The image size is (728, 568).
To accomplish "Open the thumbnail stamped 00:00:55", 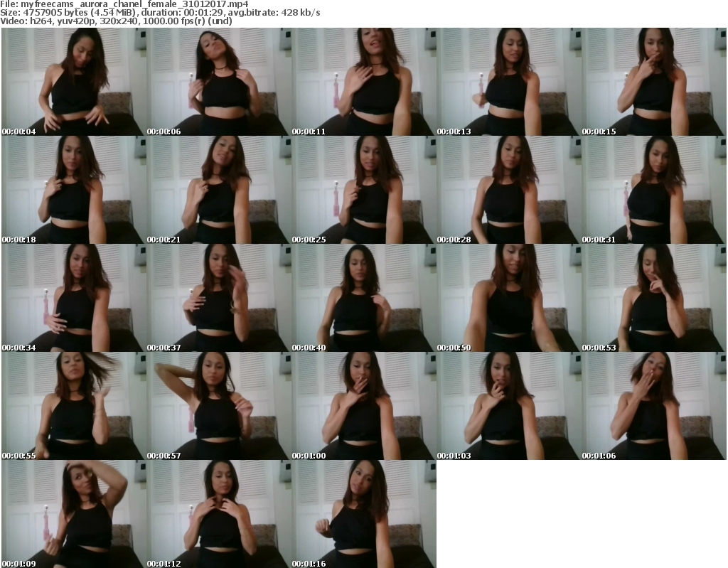I will [x=74, y=406].
